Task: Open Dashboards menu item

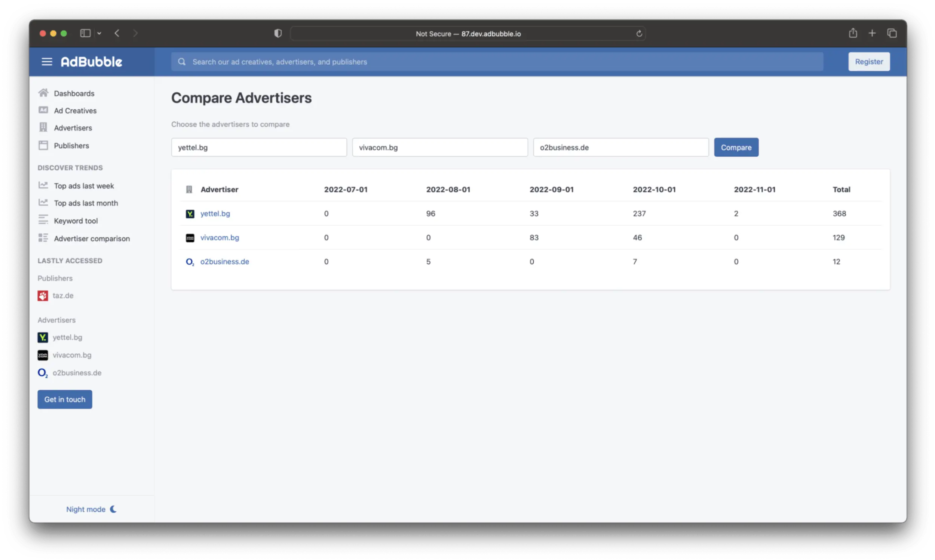Action: (x=74, y=93)
